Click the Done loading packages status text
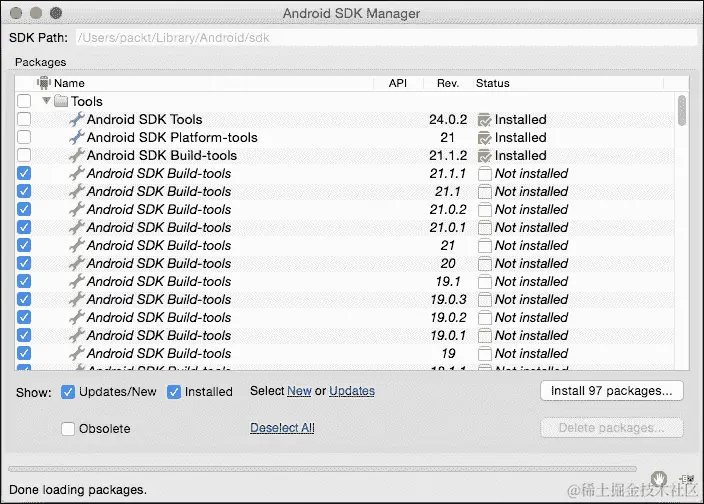This screenshot has width=704, height=504. point(78,490)
